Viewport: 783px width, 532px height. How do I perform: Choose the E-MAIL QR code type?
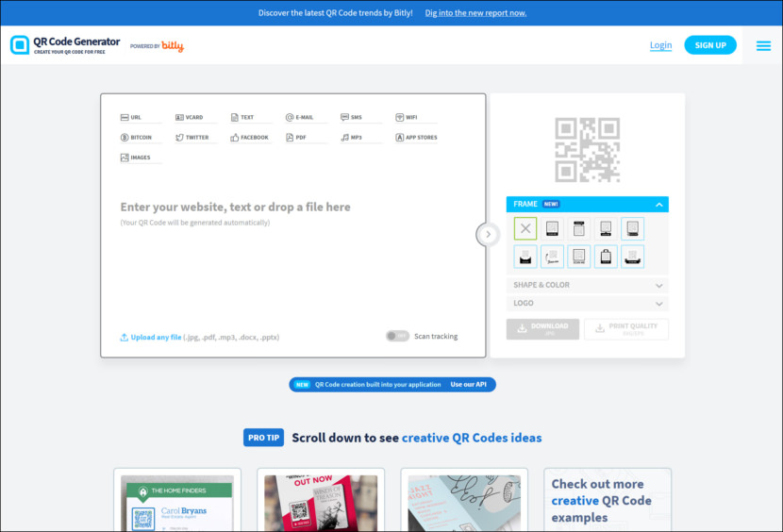[x=306, y=117]
